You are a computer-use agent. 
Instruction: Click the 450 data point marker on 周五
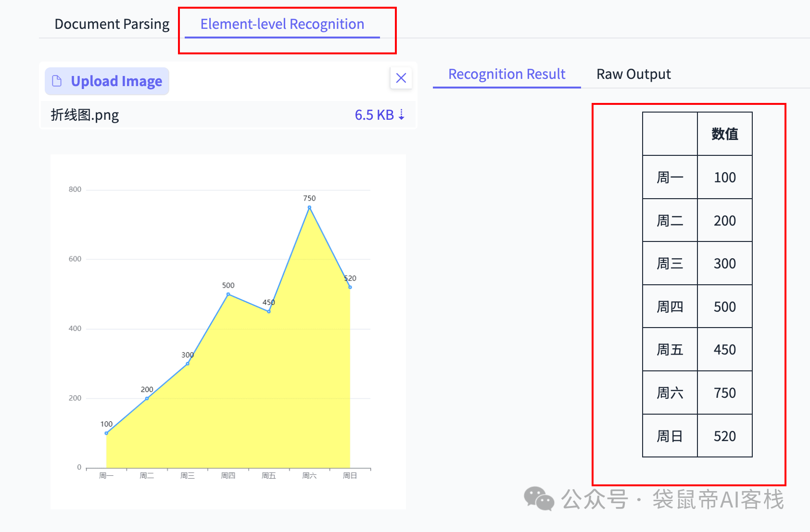269,311
